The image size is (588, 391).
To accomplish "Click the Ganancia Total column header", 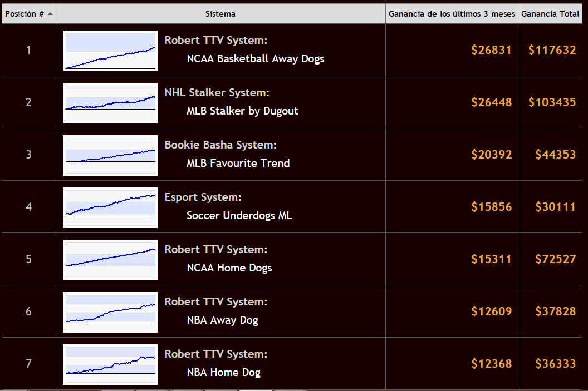I will tap(550, 14).
